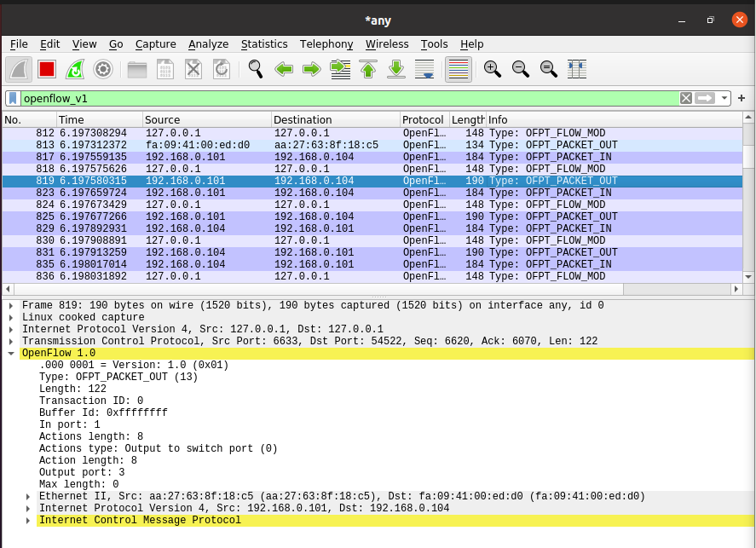This screenshot has height=548, width=756.
Task: Sort by the No. column header
Action: tap(30, 119)
